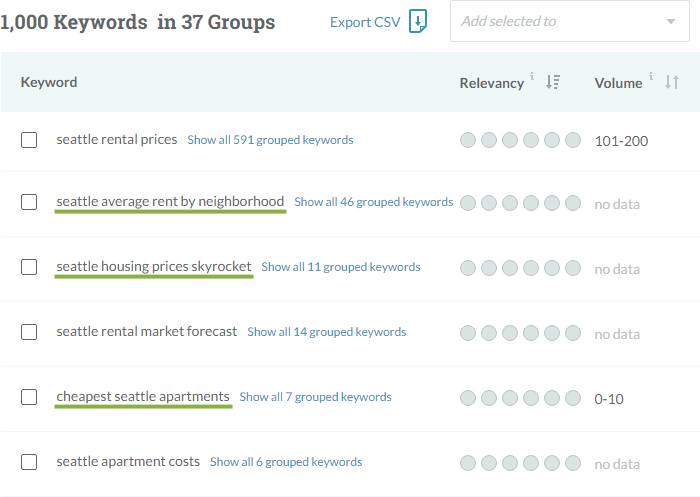Expand 'Show all 591 grouped keywords'
Image resolution: width=700 pixels, height=497 pixels.
pos(270,140)
